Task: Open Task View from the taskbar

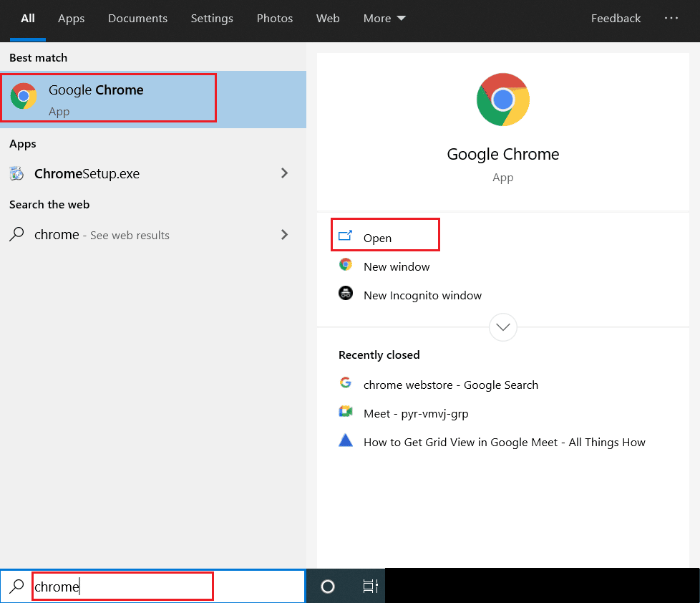Action: coord(369,587)
